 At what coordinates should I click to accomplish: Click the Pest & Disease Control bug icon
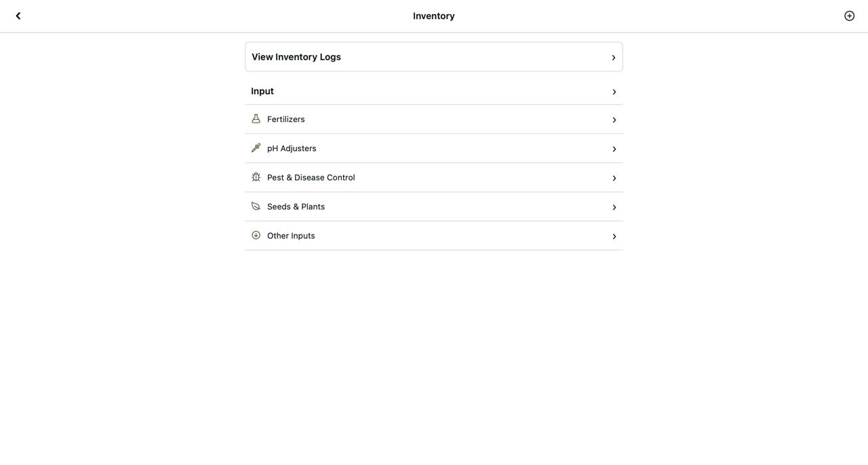(256, 177)
